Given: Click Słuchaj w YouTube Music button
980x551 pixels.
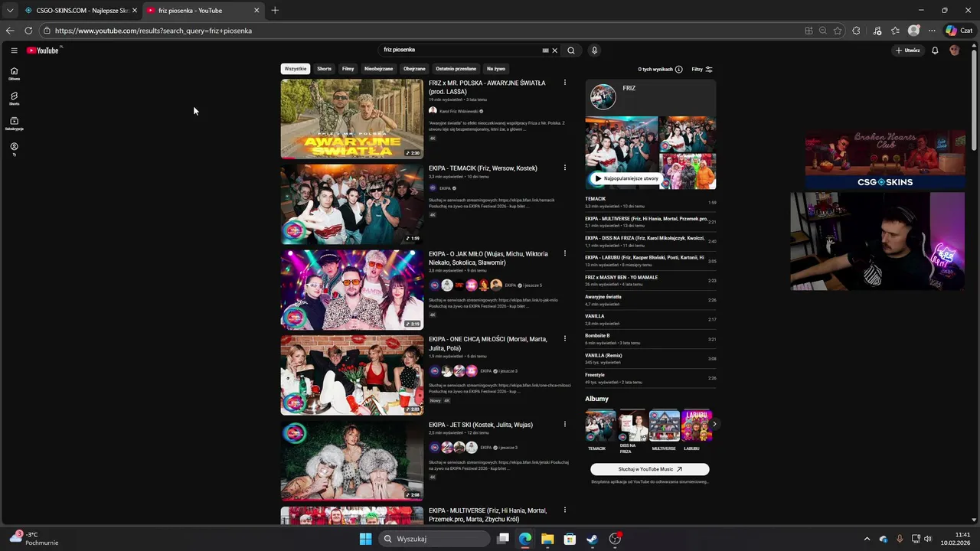Looking at the screenshot, I should pyautogui.click(x=650, y=469).
